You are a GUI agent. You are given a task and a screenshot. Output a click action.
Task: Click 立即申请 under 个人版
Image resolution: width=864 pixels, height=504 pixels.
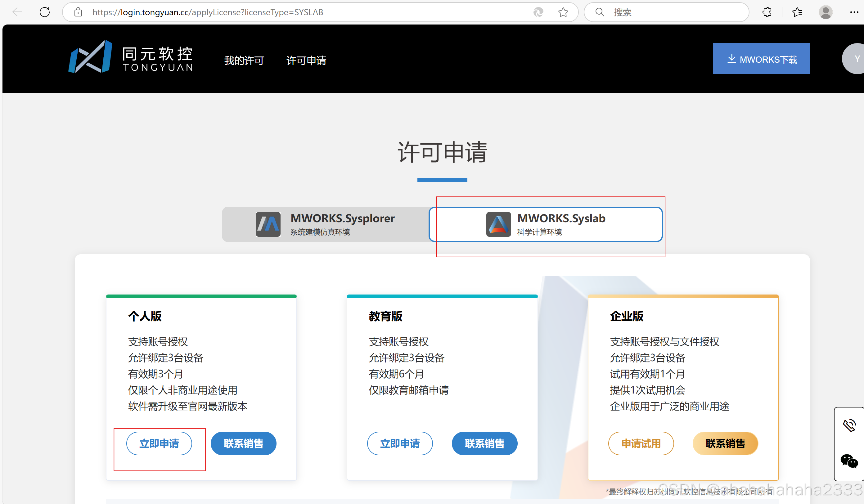(x=159, y=443)
